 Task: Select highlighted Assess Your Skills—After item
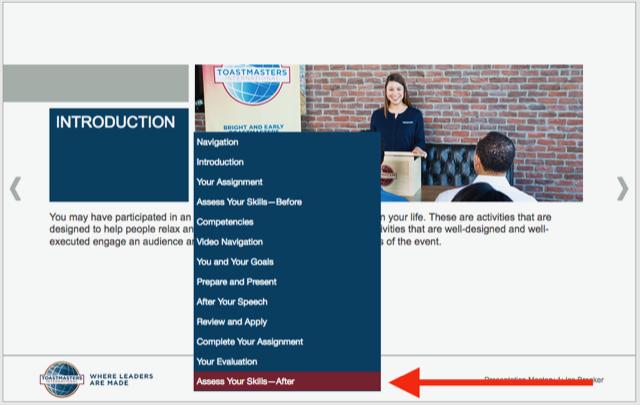[287, 381]
